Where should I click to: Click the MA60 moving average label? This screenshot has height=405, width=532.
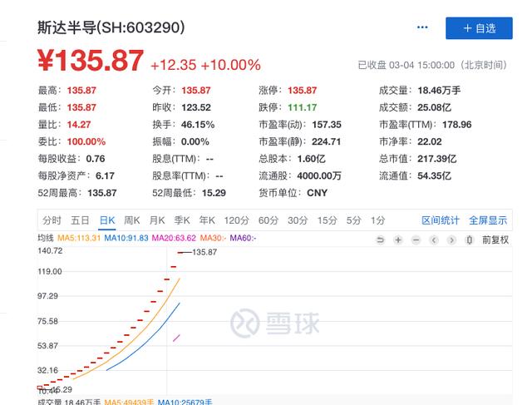click(243, 238)
